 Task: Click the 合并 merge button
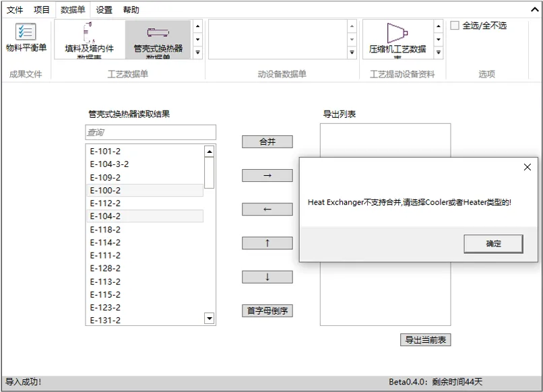pyautogui.click(x=267, y=141)
